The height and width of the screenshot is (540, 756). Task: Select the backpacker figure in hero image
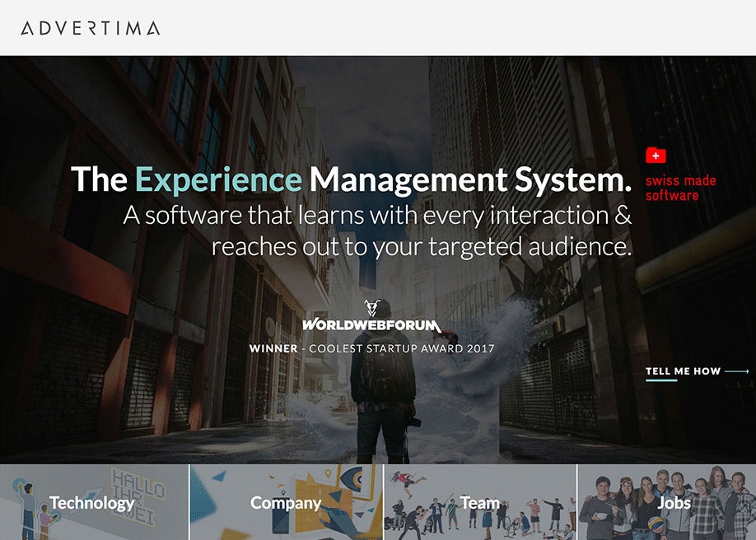[x=382, y=387]
